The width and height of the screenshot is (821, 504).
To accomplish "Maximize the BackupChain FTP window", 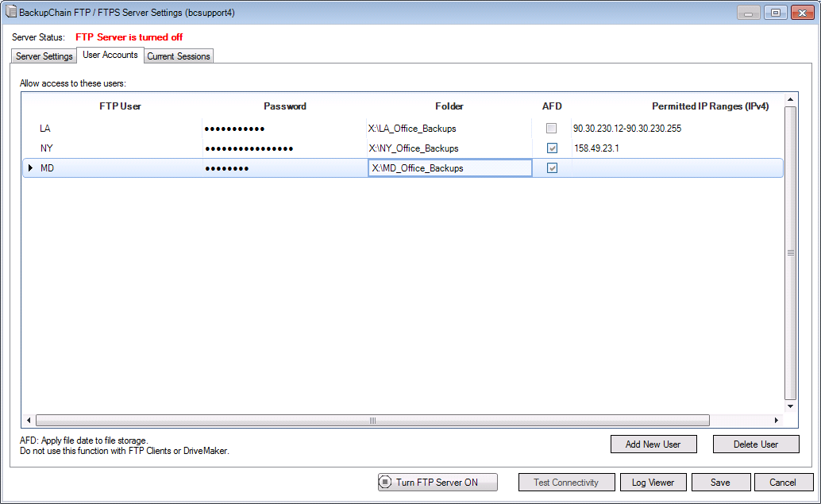I will point(776,13).
